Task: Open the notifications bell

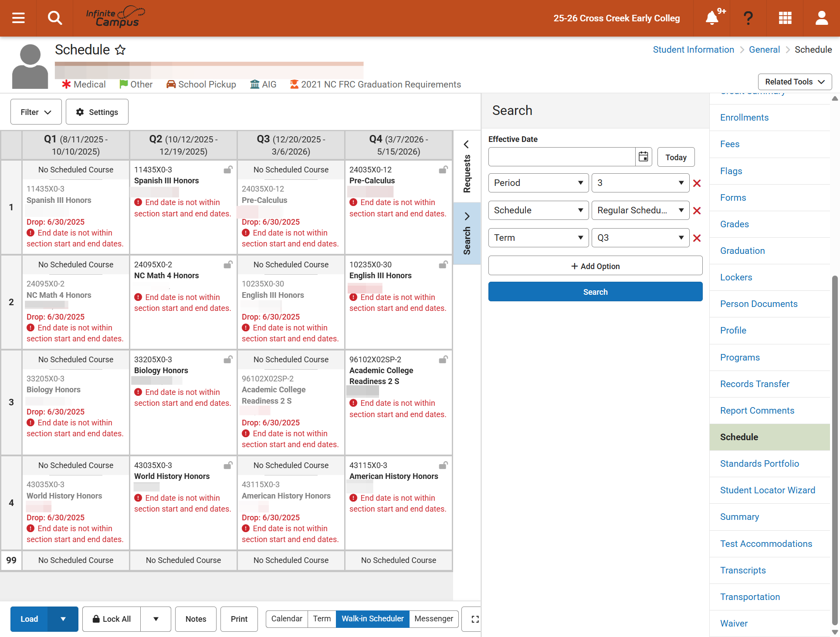Action: (712, 18)
